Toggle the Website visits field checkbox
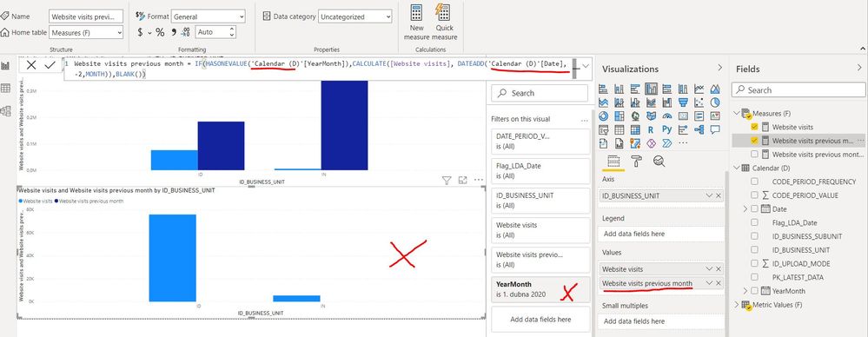868x337 pixels. (754, 128)
